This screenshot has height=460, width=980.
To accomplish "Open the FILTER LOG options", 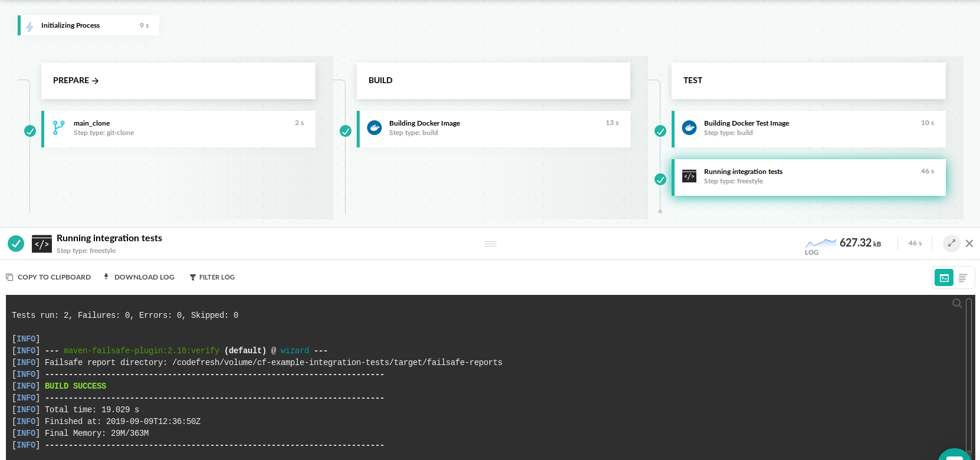I will pos(212,277).
